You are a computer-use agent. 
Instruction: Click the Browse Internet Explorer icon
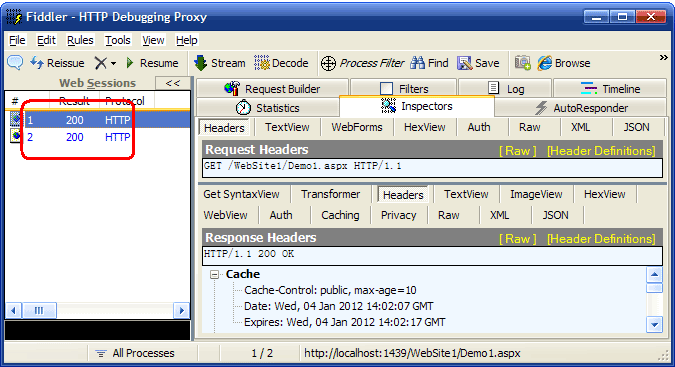[545, 63]
